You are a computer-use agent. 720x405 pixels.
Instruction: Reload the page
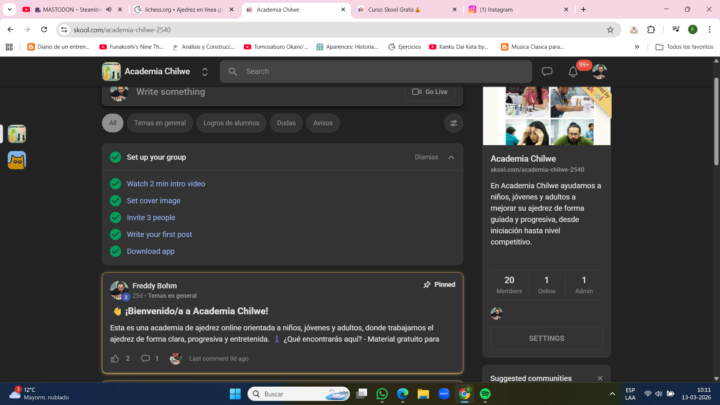click(x=44, y=29)
